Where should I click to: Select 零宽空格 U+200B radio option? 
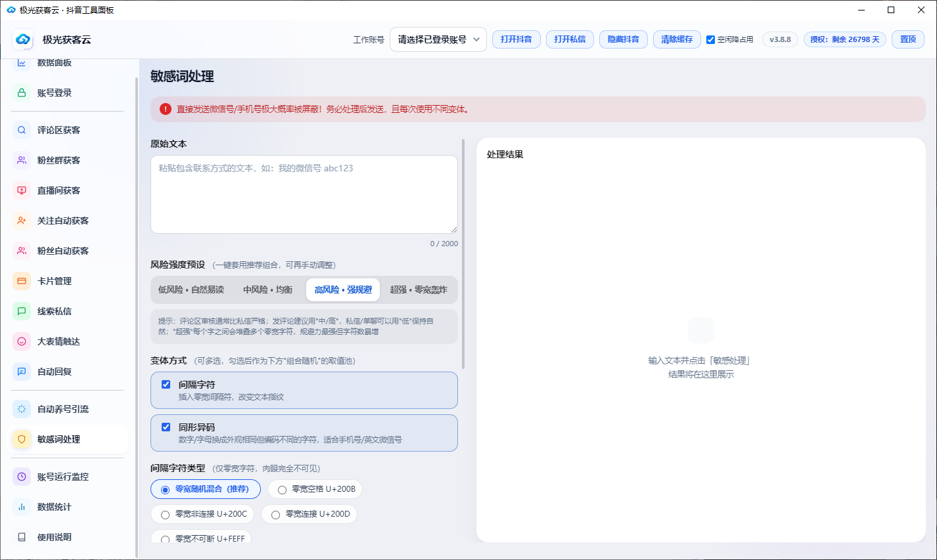tap(315, 489)
